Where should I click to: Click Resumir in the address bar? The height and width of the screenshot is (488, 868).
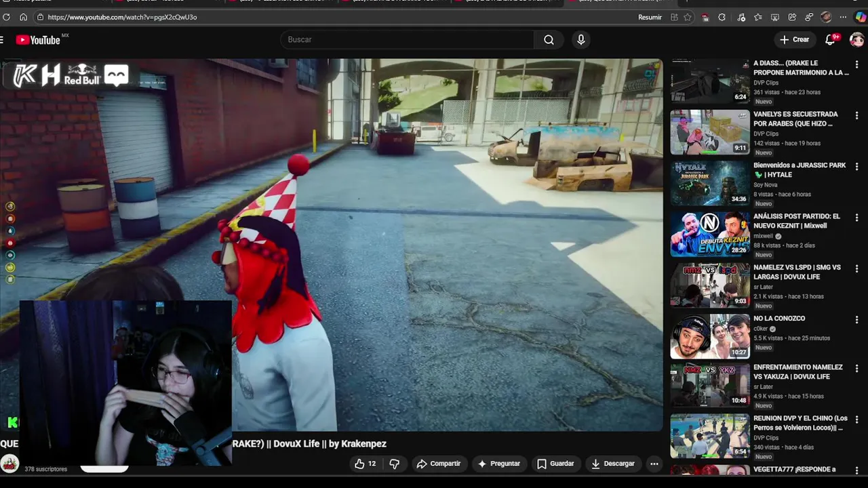pyautogui.click(x=650, y=17)
